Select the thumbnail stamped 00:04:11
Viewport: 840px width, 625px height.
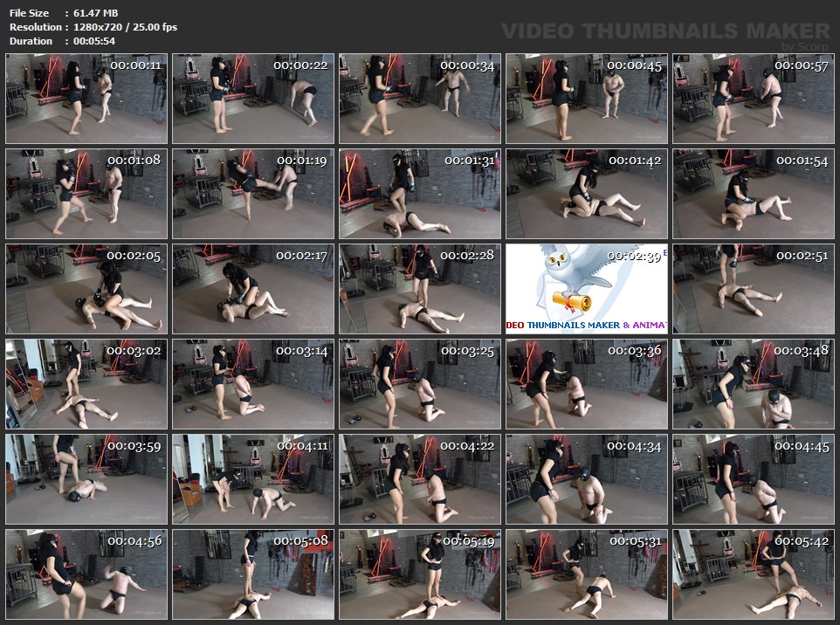[x=253, y=479]
